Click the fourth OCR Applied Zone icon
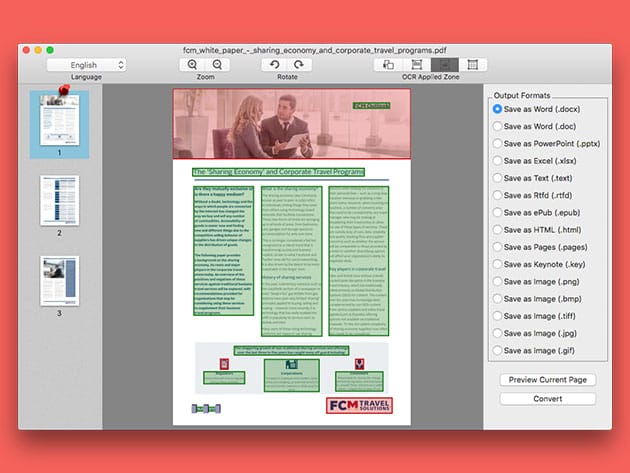Viewport: 630px width, 473px height. pos(472,64)
